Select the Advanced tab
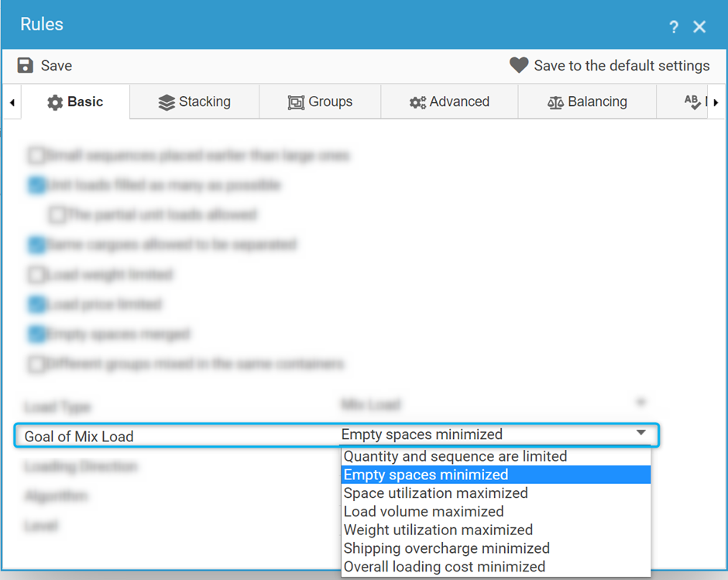Screen dimensions: 728x580 coord(449,101)
